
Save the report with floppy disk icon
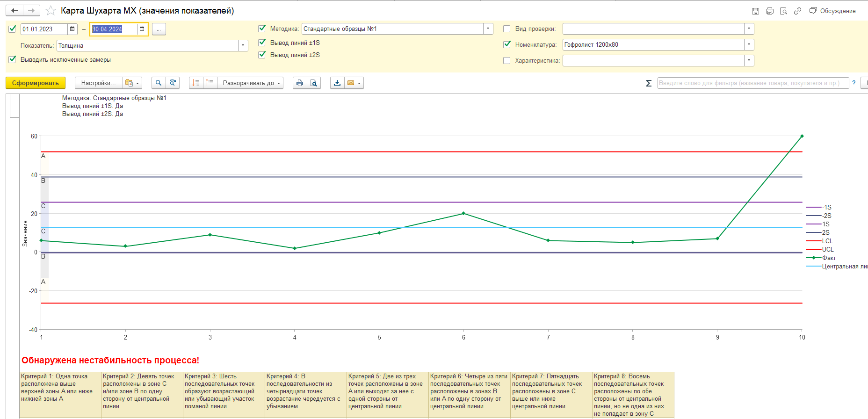[x=755, y=11]
